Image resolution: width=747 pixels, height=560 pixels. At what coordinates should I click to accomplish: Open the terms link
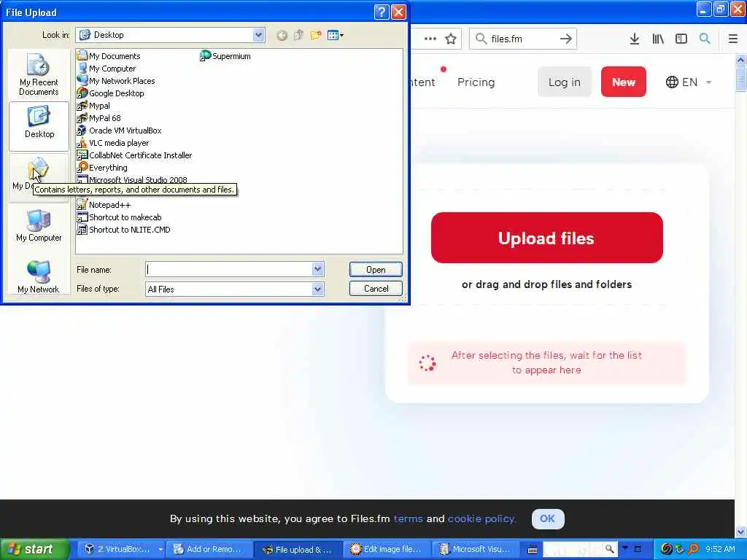coord(409,518)
